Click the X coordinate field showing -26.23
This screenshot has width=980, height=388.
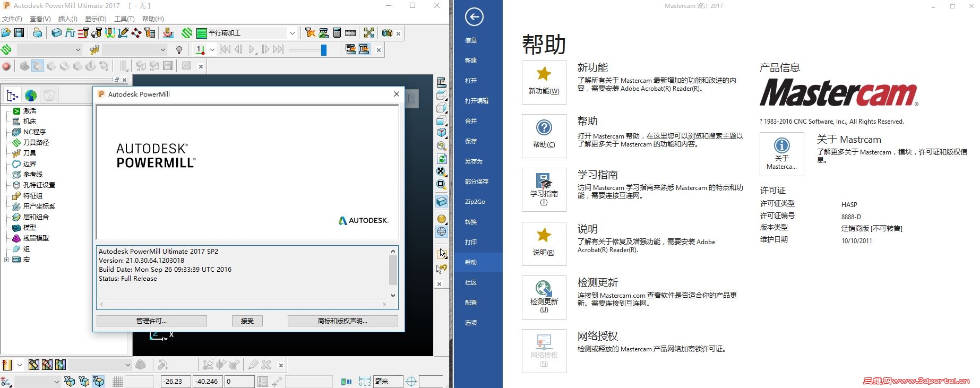pos(175,382)
